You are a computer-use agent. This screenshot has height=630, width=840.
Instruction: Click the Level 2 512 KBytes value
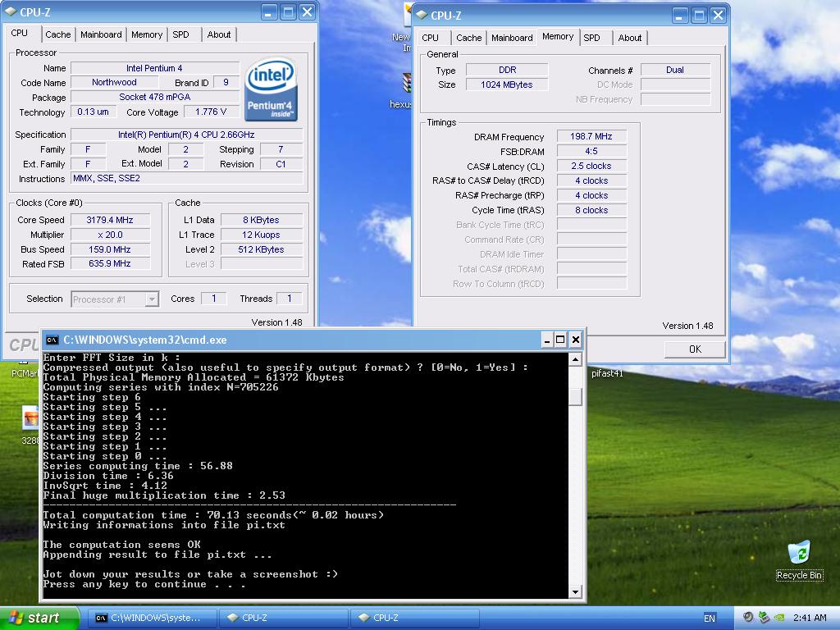tap(261, 249)
